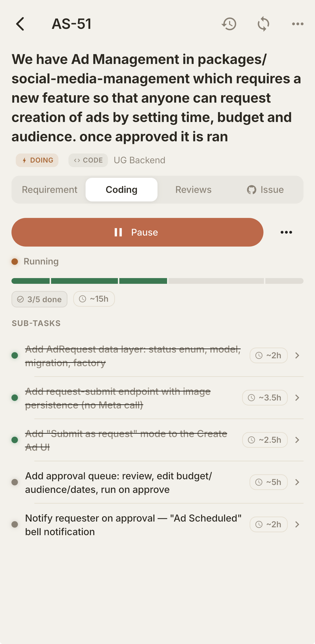The image size is (315, 644).
Task: Click ~2h estimate on Notify requester row
Action: coord(268,524)
